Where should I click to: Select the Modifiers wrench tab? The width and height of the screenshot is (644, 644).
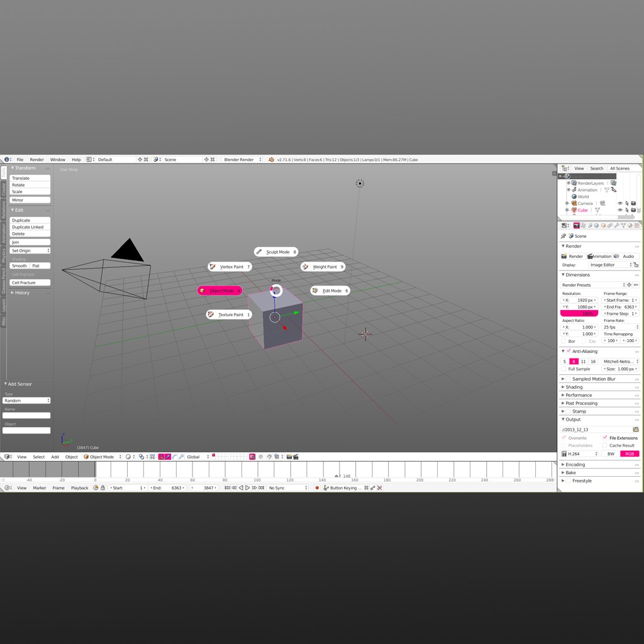tap(618, 225)
